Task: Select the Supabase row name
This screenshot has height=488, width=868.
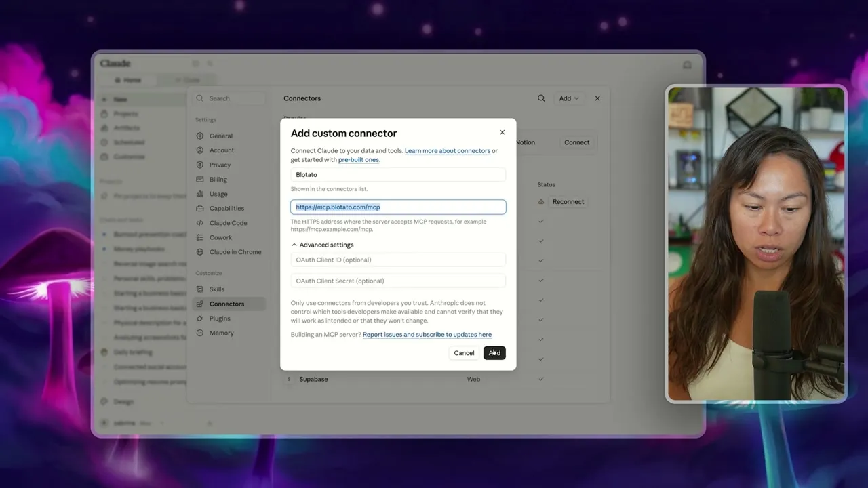Action: pos(313,379)
